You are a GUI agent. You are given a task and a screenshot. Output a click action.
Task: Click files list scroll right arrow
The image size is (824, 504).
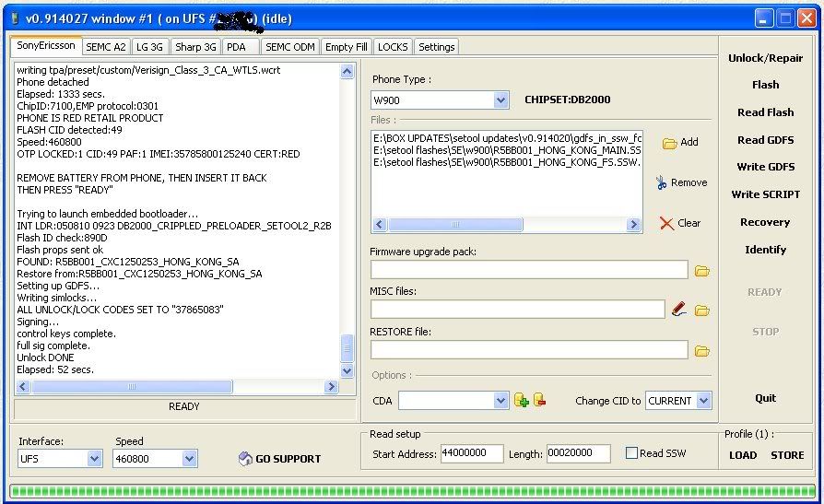pos(633,225)
